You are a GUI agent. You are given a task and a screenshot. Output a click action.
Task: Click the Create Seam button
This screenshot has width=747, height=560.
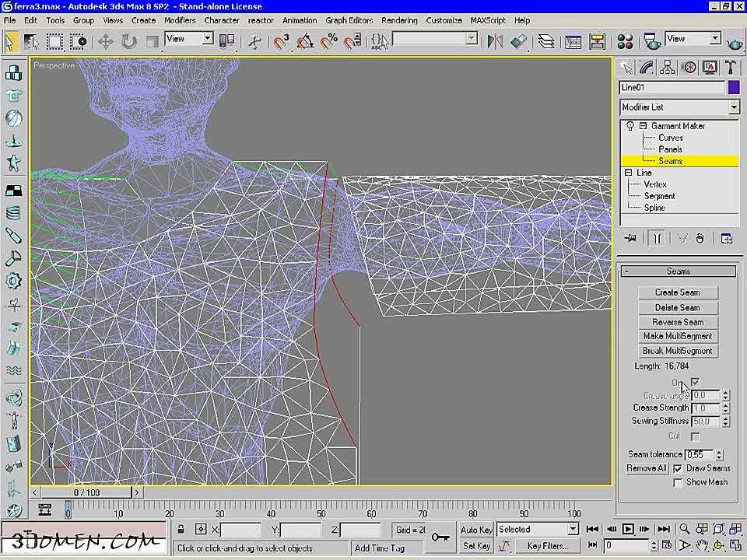677,292
